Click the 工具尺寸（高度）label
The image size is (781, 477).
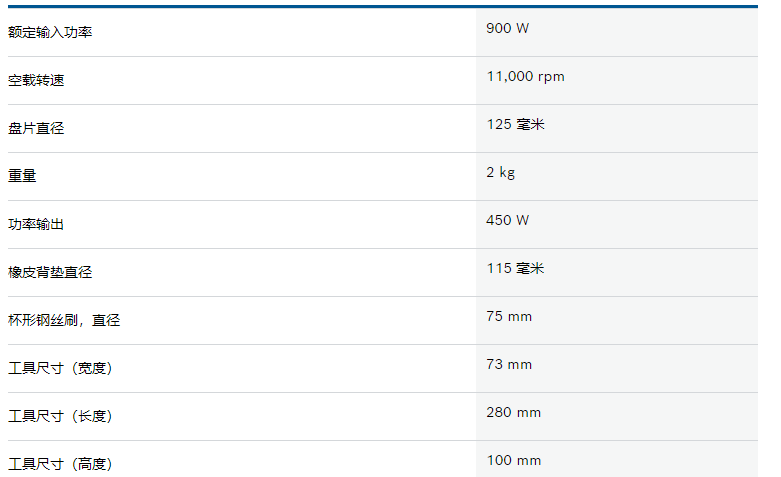[60, 464]
